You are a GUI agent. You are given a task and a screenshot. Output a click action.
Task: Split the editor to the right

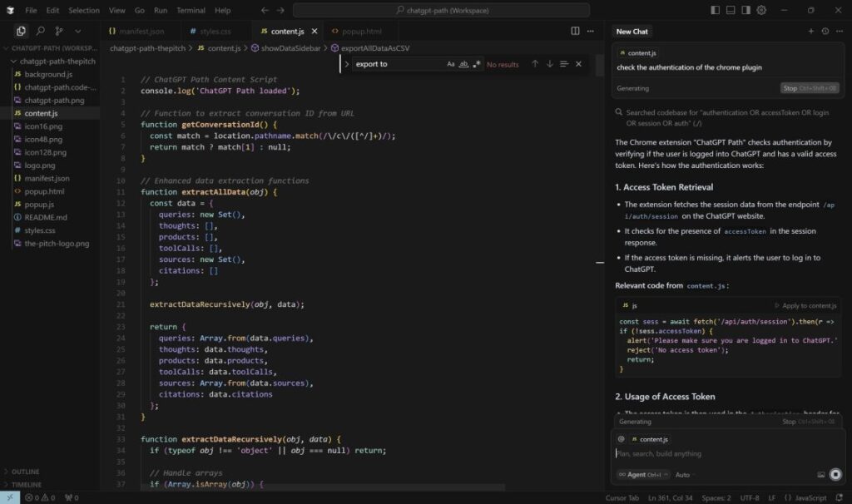[x=575, y=31]
